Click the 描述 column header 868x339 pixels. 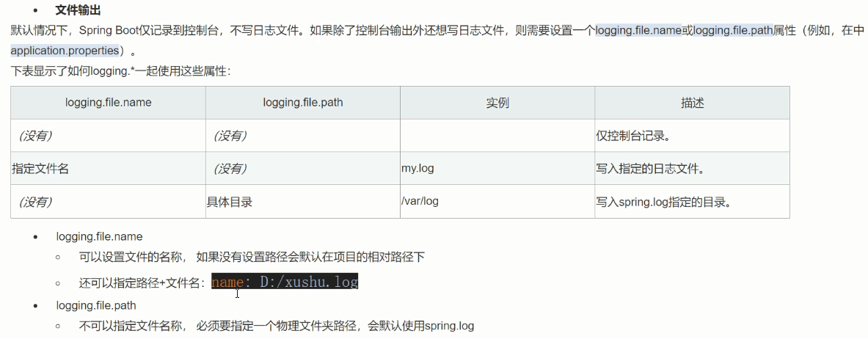693,103
